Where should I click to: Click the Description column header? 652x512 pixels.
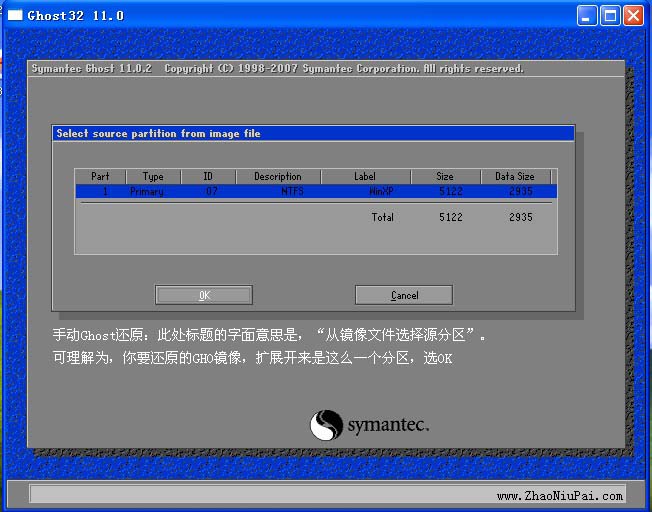pyautogui.click(x=278, y=176)
